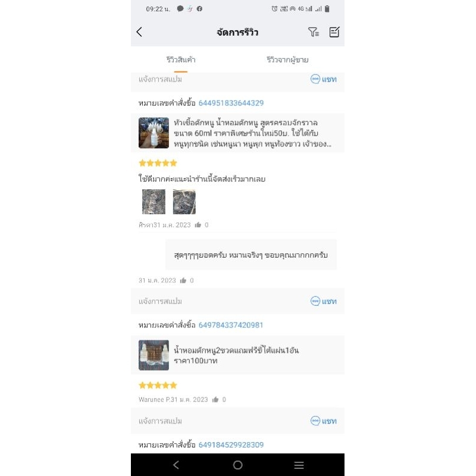Like the review dated 31 ม.ค. 2023 by ศิรดา

(198, 225)
